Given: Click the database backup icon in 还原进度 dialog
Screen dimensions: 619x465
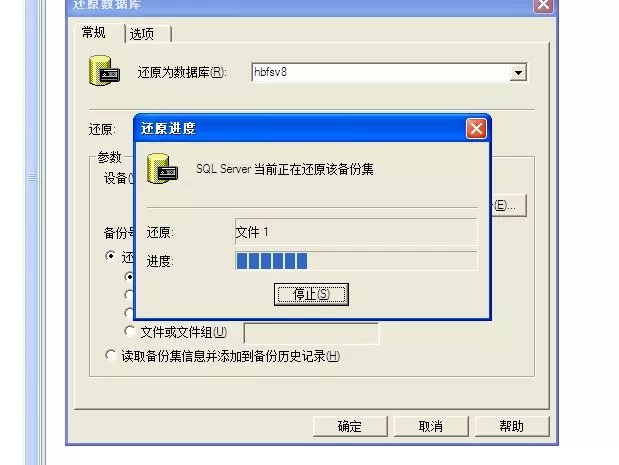Looking at the screenshot, I should (x=162, y=169).
